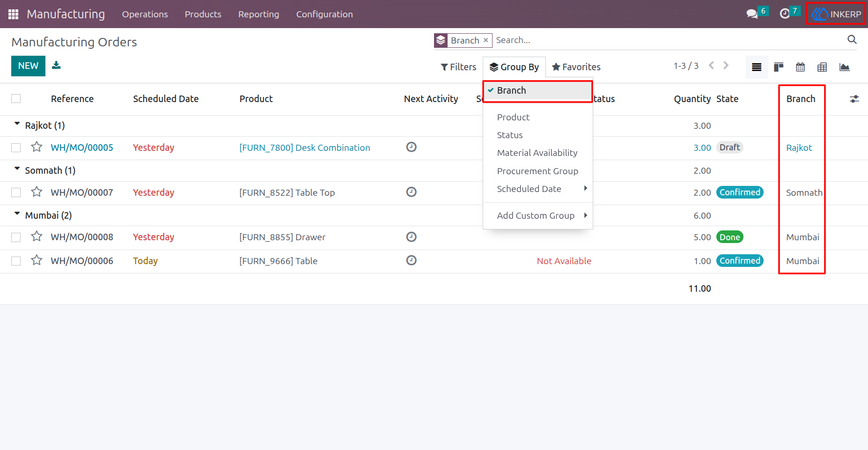Open the Products menu

click(x=203, y=14)
